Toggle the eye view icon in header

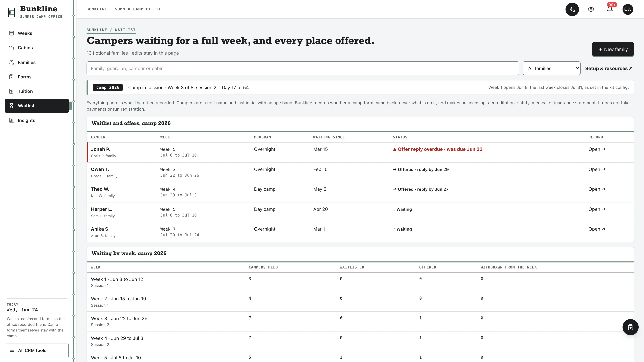pyautogui.click(x=591, y=9)
